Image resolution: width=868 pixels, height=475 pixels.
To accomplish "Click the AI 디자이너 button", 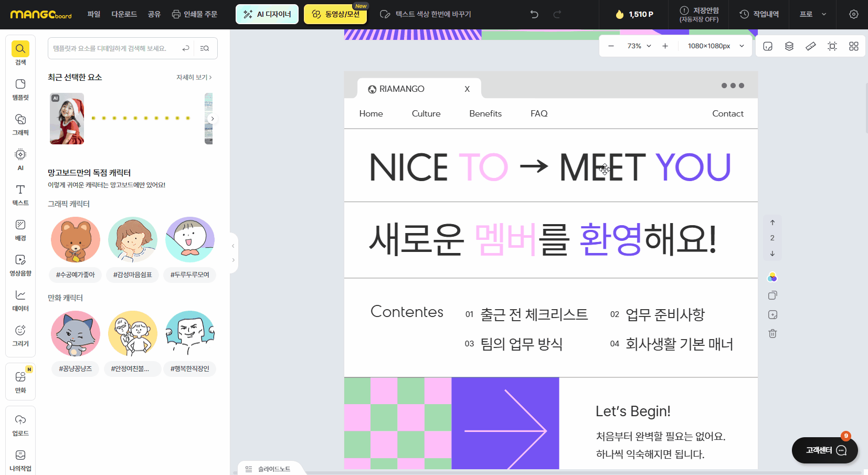I will [x=267, y=14].
